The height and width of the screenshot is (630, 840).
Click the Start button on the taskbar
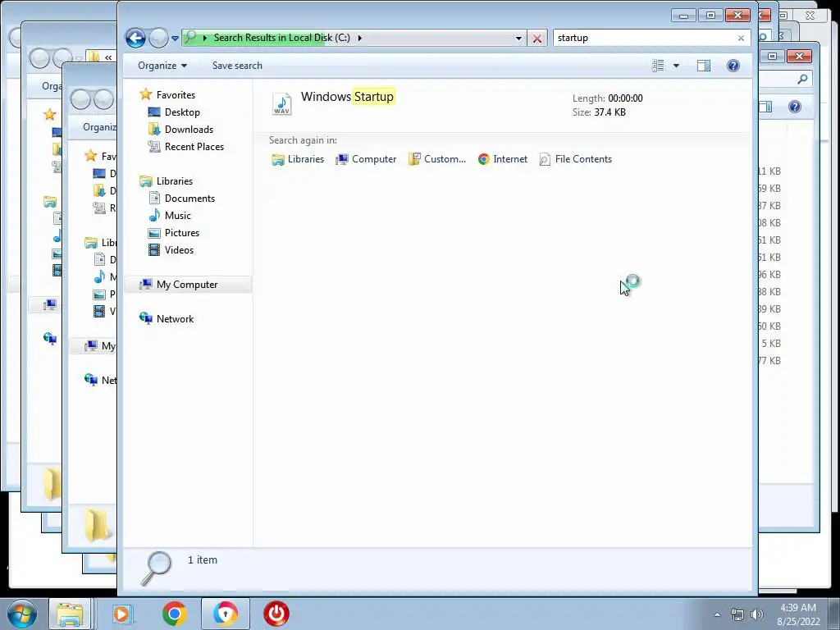tap(22, 614)
